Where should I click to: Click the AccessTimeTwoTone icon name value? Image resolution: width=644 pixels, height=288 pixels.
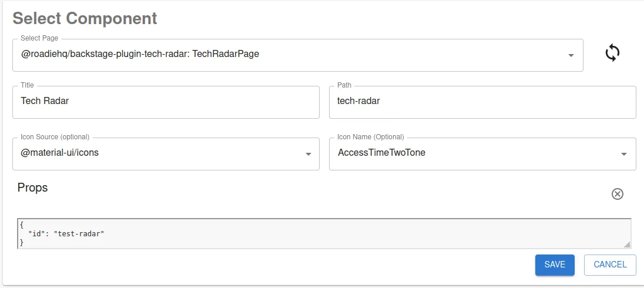(x=381, y=153)
